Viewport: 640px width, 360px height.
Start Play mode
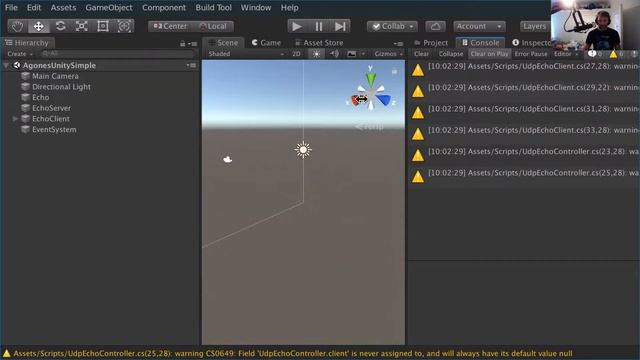[x=297, y=27]
